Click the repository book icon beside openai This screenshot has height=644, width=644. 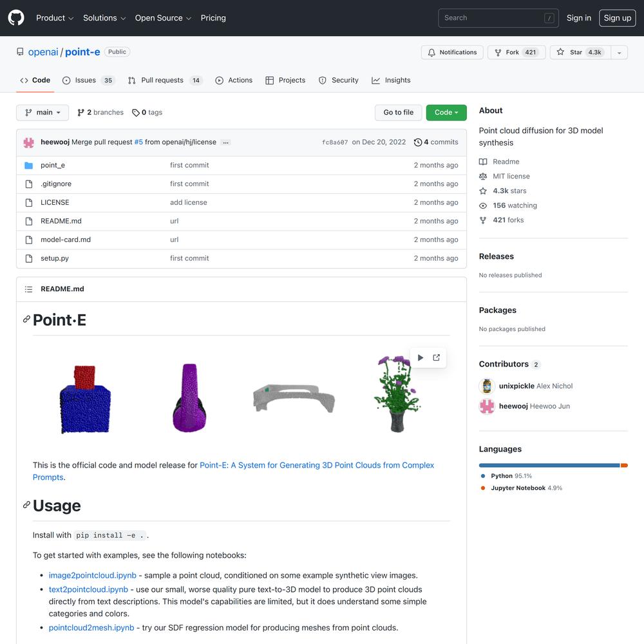pos(20,52)
